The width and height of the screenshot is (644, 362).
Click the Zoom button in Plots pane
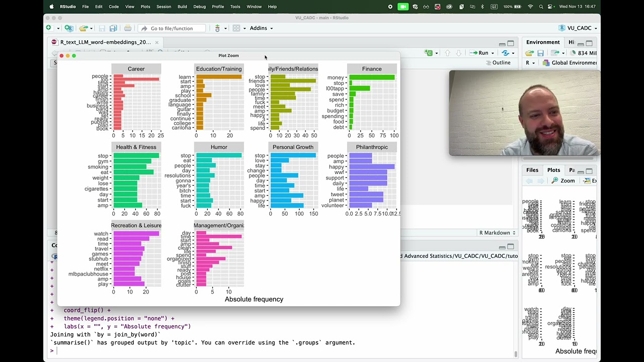pos(563,180)
